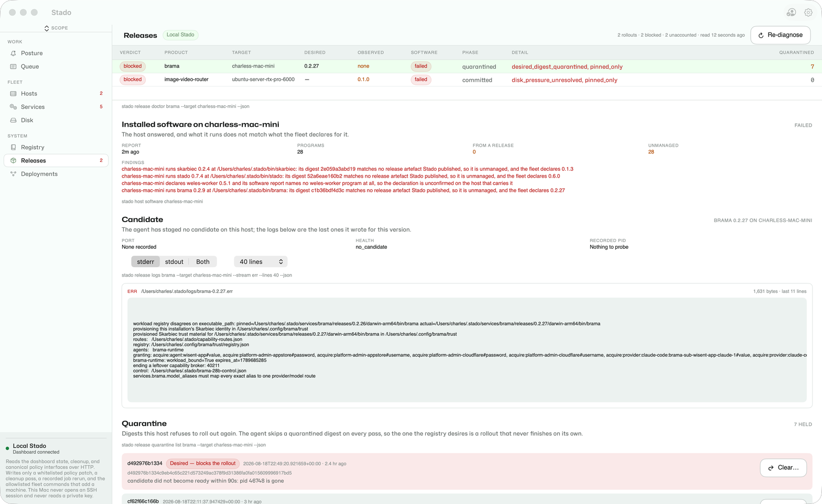Image resolution: width=822 pixels, height=504 pixels.
Task: Open the account profile icon
Action: [791, 13]
